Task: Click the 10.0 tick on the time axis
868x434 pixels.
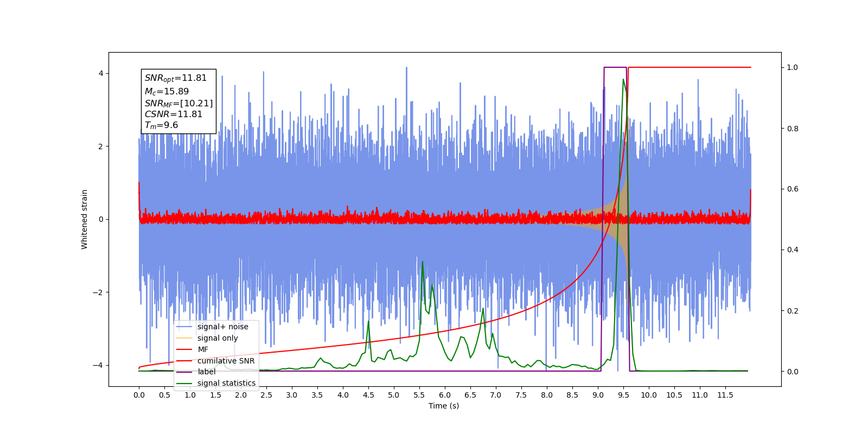Action: coord(649,395)
